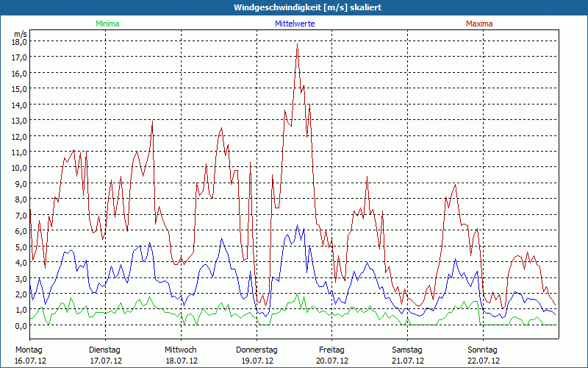Click the 10,0 y-axis value

point(21,168)
